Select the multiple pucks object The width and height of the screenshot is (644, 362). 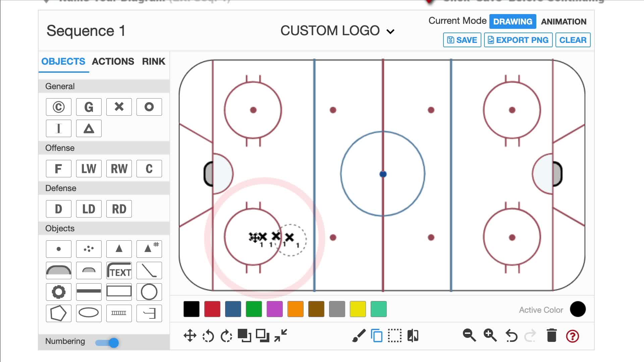(89, 249)
